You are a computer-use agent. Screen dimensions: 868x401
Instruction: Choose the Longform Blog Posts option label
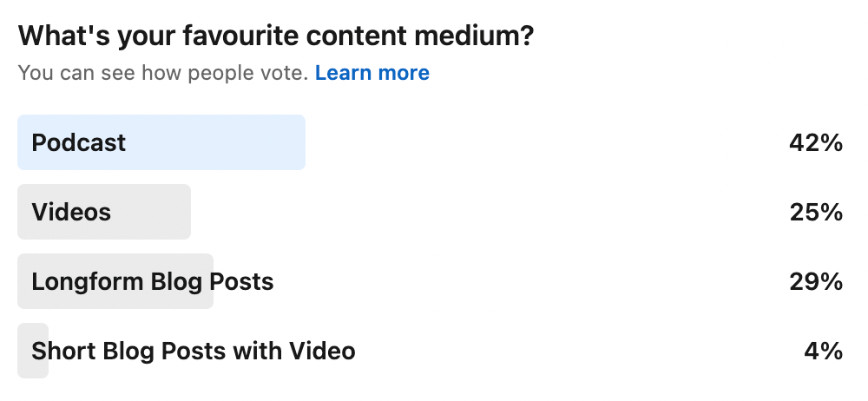[153, 281]
